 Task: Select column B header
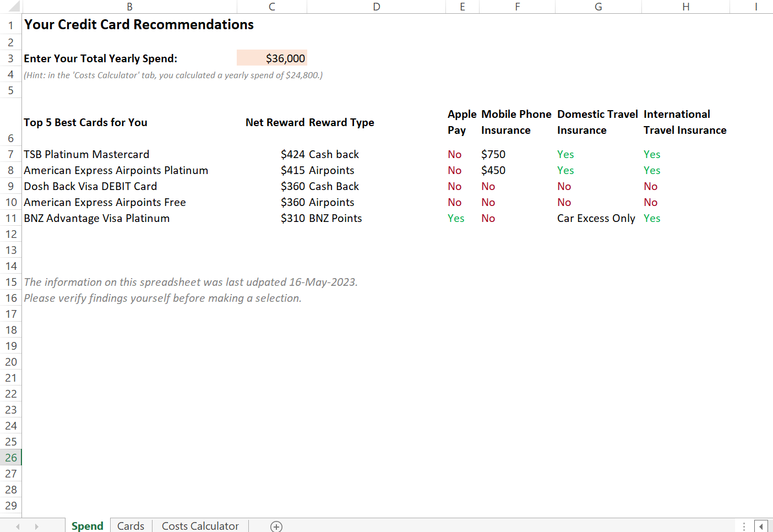point(129,7)
